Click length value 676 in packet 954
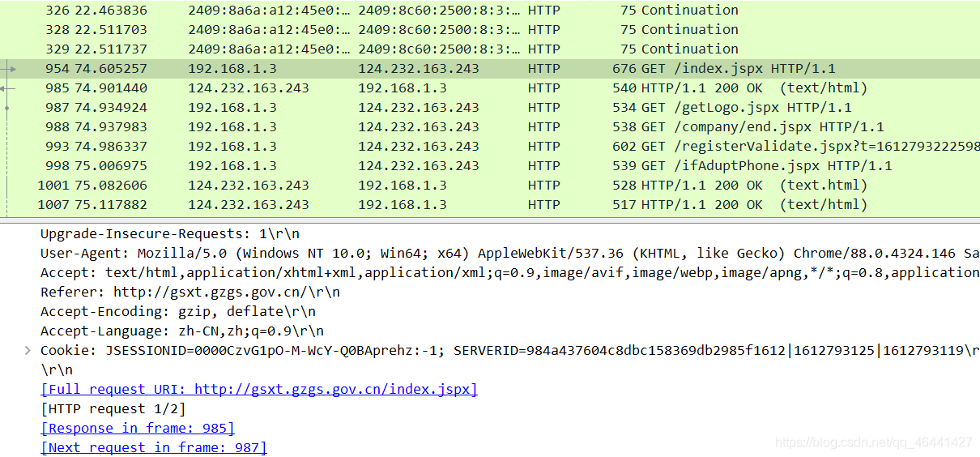Screen dimensions: 980x457 click(x=624, y=69)
